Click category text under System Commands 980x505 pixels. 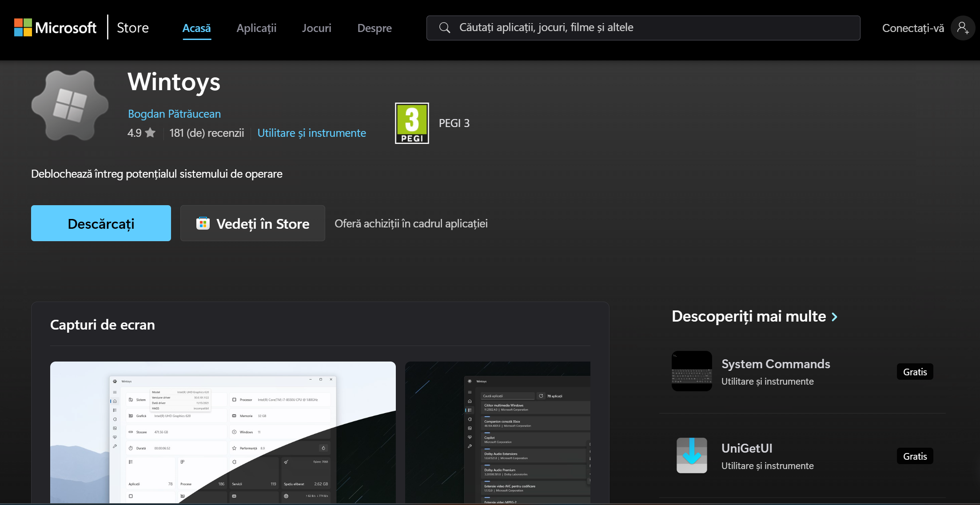(767, 381)
